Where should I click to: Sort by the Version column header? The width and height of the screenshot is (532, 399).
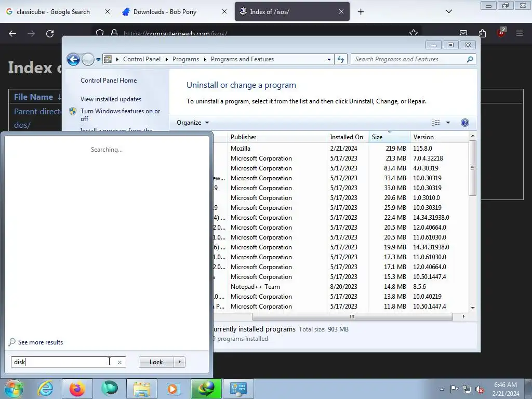tap(439, 137)
